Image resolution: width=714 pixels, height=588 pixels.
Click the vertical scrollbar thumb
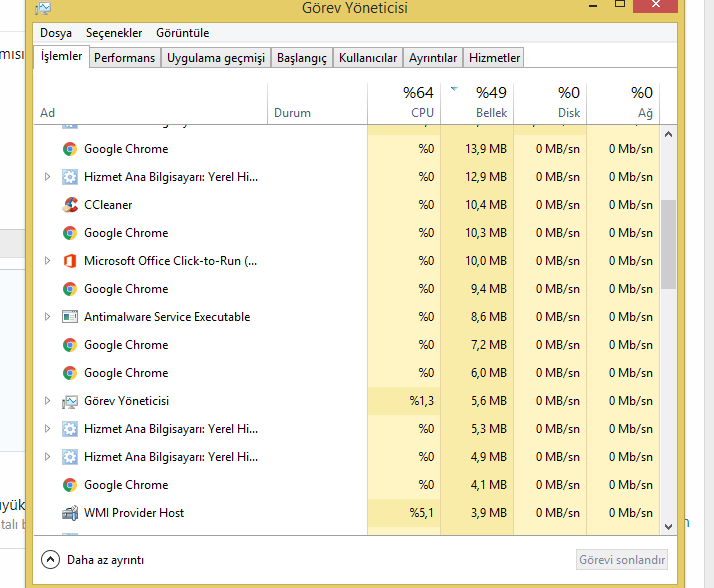668,244
